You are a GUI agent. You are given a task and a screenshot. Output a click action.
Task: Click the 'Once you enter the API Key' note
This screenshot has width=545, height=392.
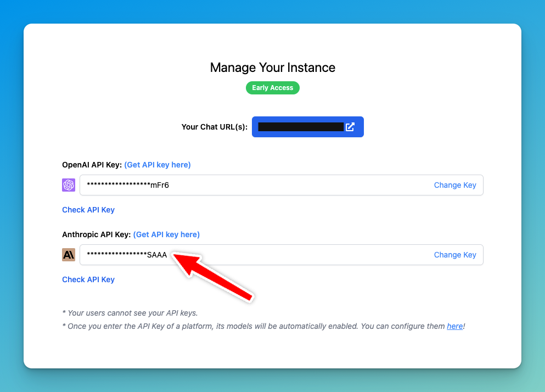[263, 326]
